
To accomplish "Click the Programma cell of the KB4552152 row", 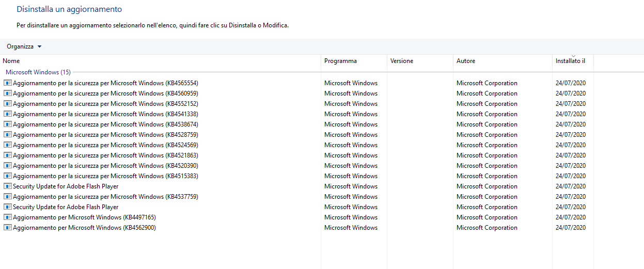I will point(351,104).
